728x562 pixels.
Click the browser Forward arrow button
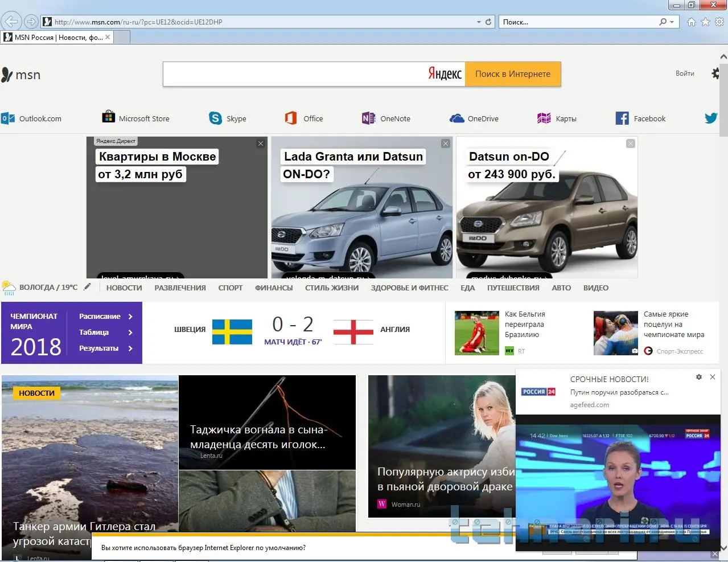tap(31, 22)
